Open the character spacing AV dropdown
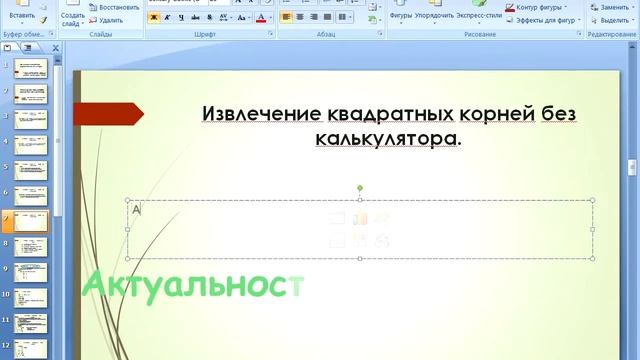Screen dimensions: 640x360 (226, 18)
